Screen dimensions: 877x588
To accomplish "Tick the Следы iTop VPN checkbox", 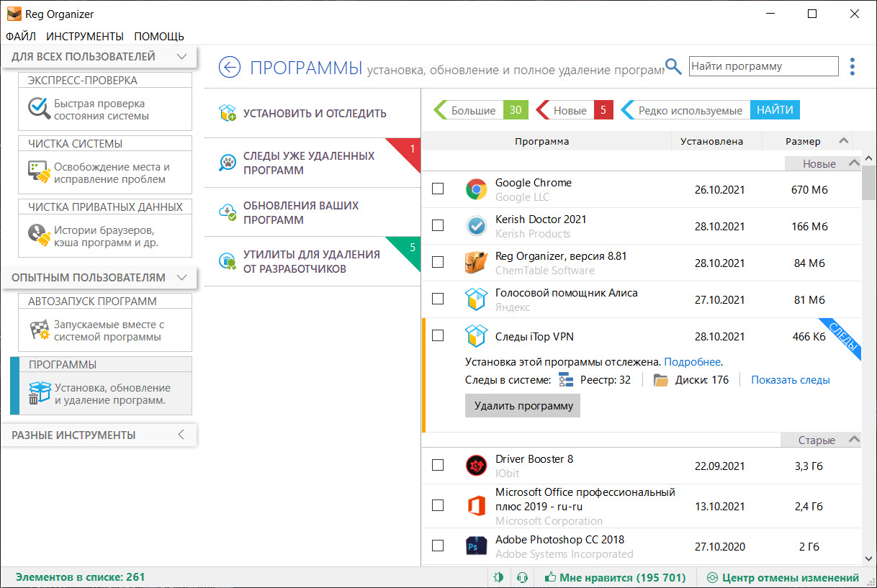I will point(438,335).
